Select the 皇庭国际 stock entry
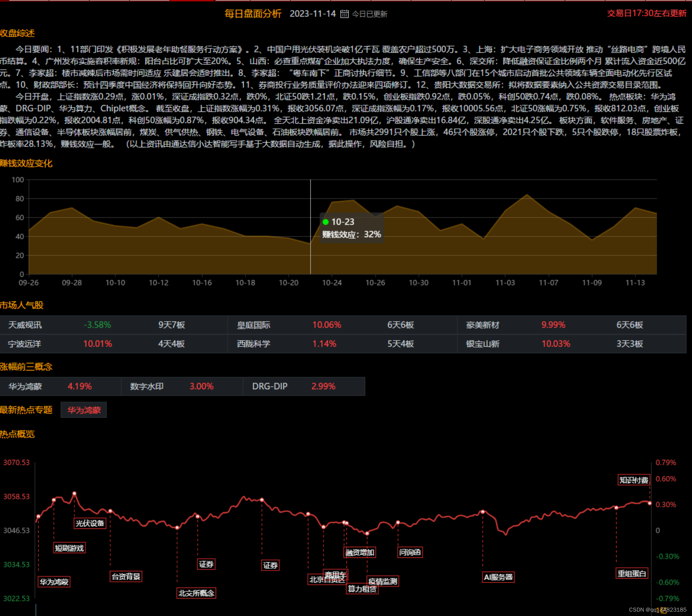This screenshot has width=692, height=616. pyautogui.click(x=254, y=325)
